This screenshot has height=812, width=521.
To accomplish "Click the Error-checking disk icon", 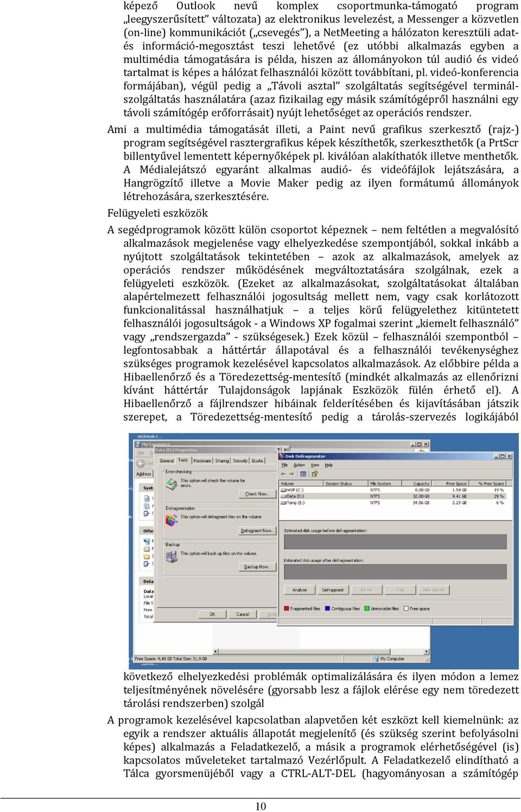I will 171,484.
